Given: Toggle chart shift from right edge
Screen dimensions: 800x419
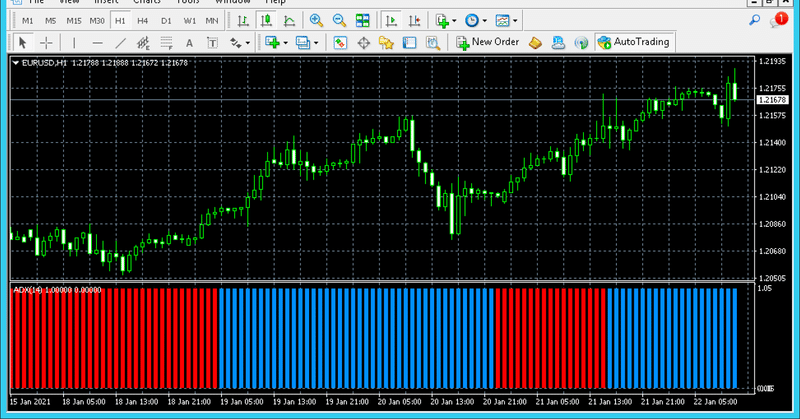Looking at the screenshot, I should 414,20.
